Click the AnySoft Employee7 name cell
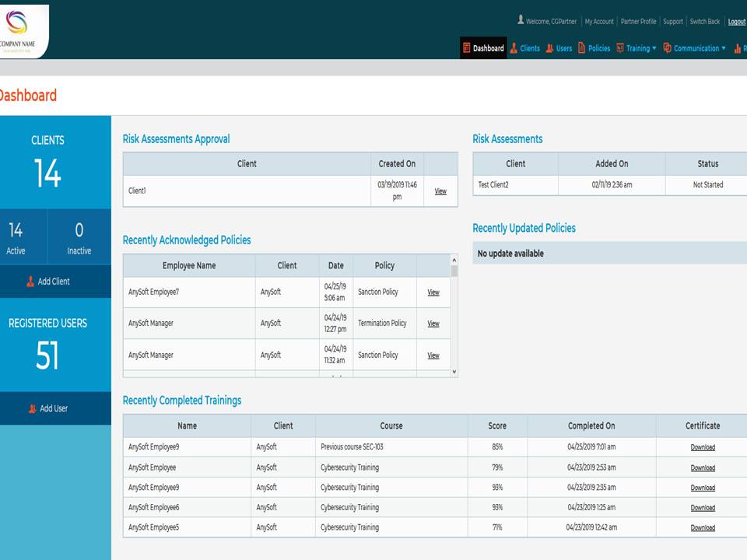 pos(189,292)
